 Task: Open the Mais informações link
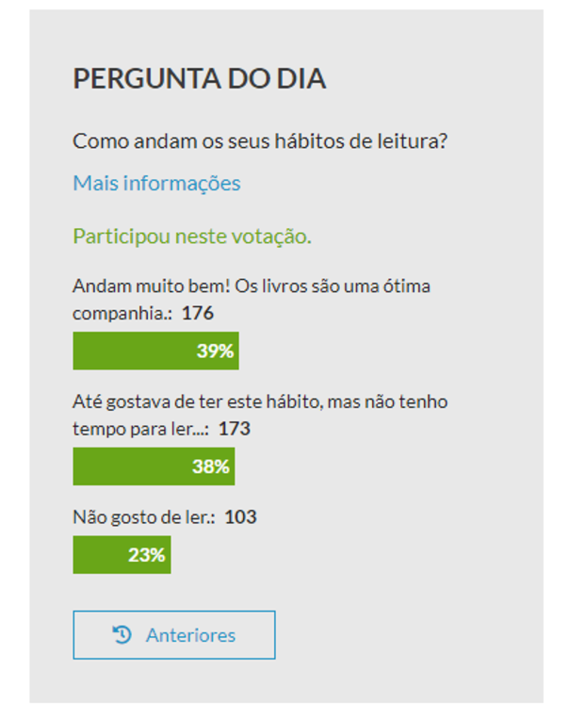pyautogui.click(x=157, y=183)
